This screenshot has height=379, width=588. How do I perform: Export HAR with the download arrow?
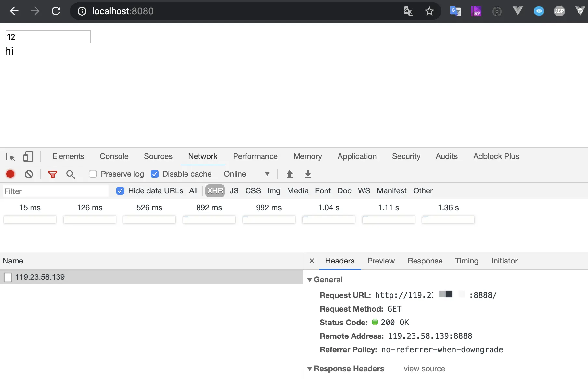pyautogui.click(x=308, y=174)
